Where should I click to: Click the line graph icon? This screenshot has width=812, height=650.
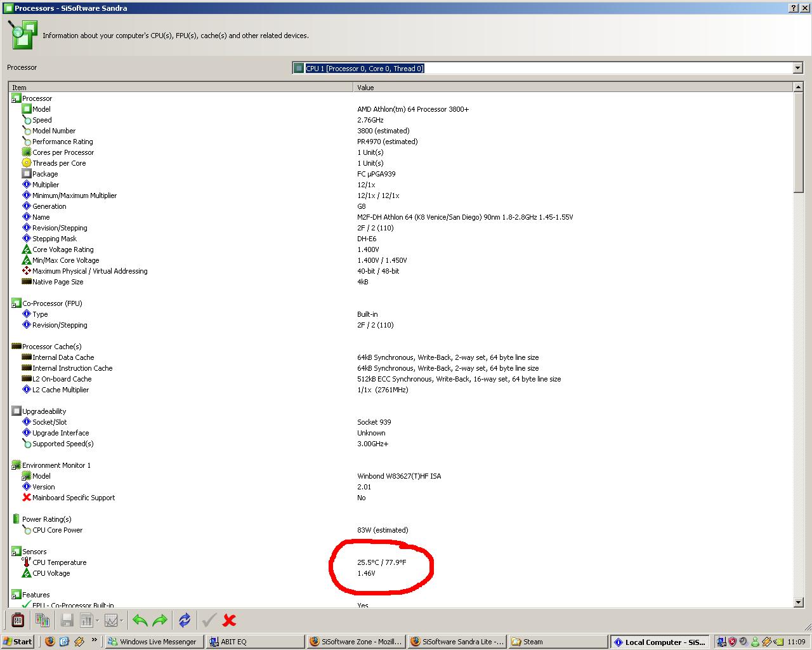click(x=111, y=620)
